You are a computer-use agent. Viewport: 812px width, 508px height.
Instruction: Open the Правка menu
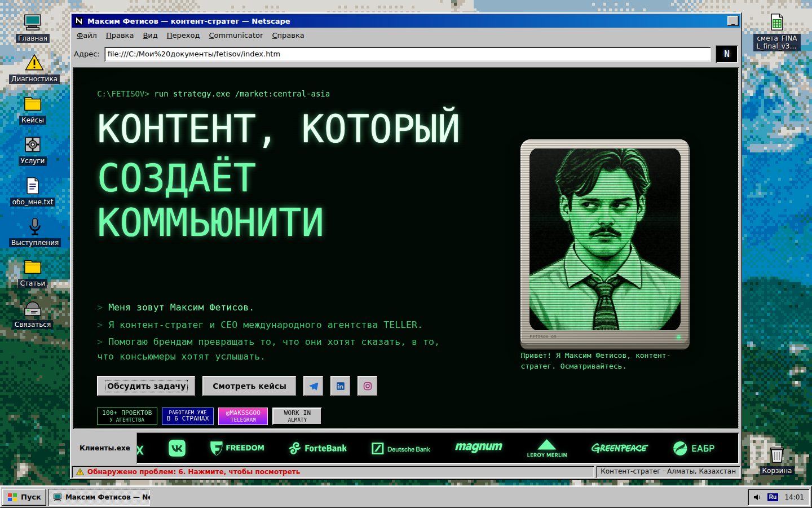[120, 35]
